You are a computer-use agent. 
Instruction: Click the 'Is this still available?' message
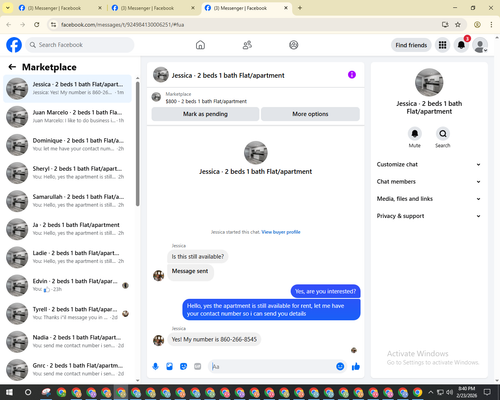(198, 257)
